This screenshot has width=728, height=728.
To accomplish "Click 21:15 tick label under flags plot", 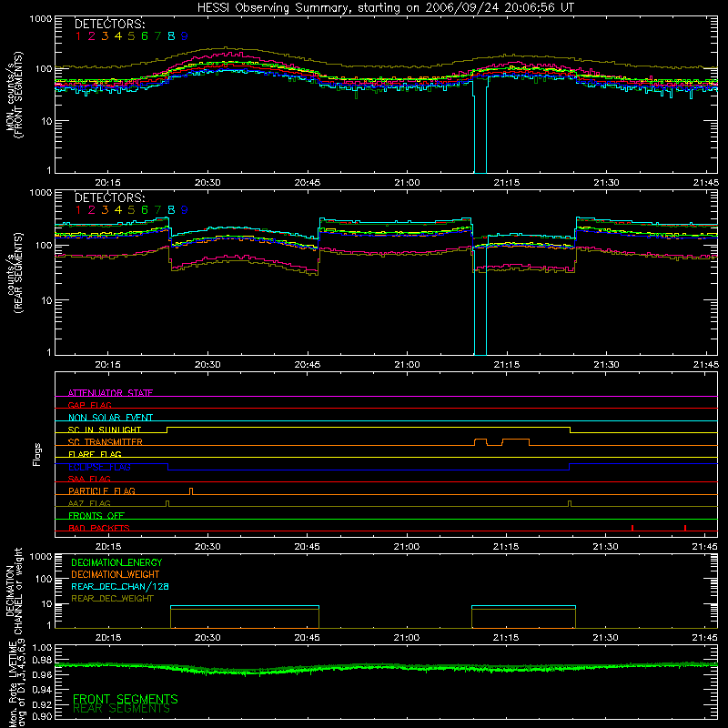I will (x=506, y=547).
